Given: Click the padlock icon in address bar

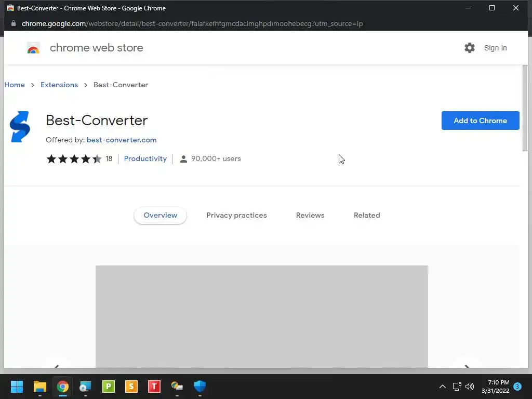Looking at the screenshot, I should pos(14,23).
